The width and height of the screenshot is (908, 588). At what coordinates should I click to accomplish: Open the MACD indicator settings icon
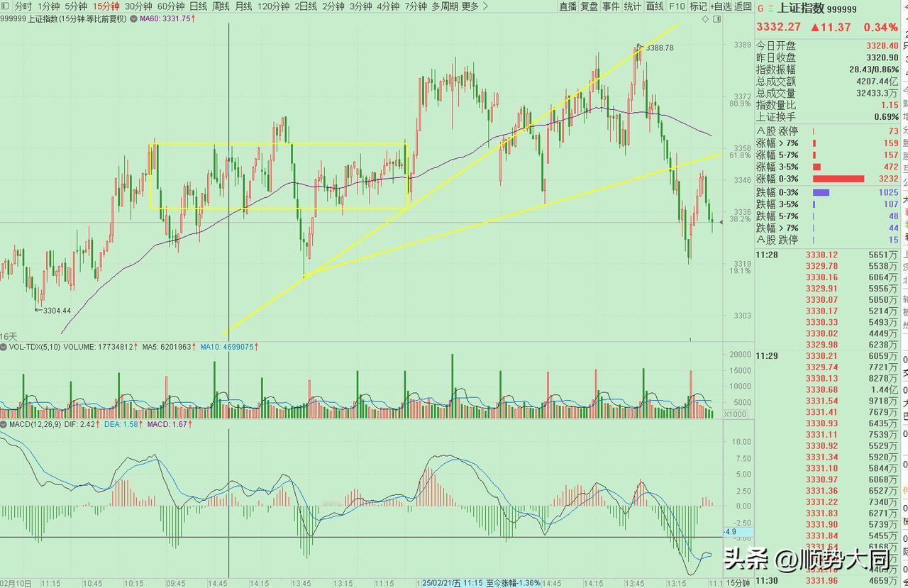(x=4, y=424)
